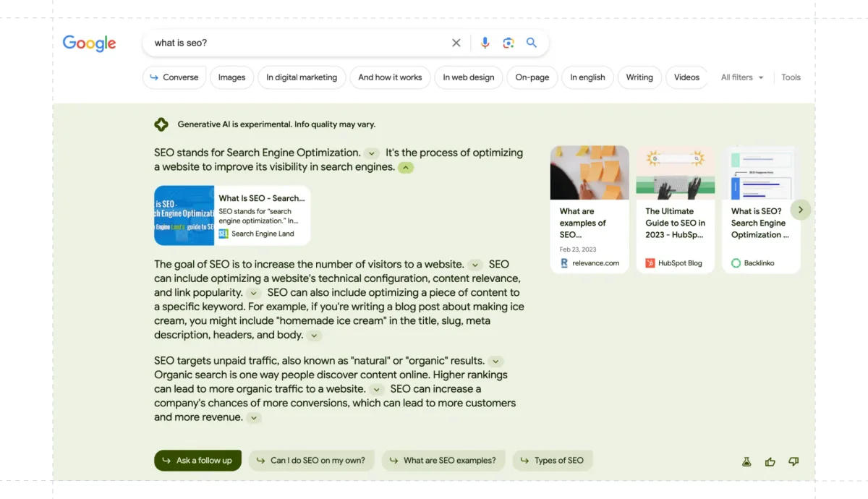
Task: Click 'Can I do SEO on my own?' suggestion
Action: (x=311, y=461)
